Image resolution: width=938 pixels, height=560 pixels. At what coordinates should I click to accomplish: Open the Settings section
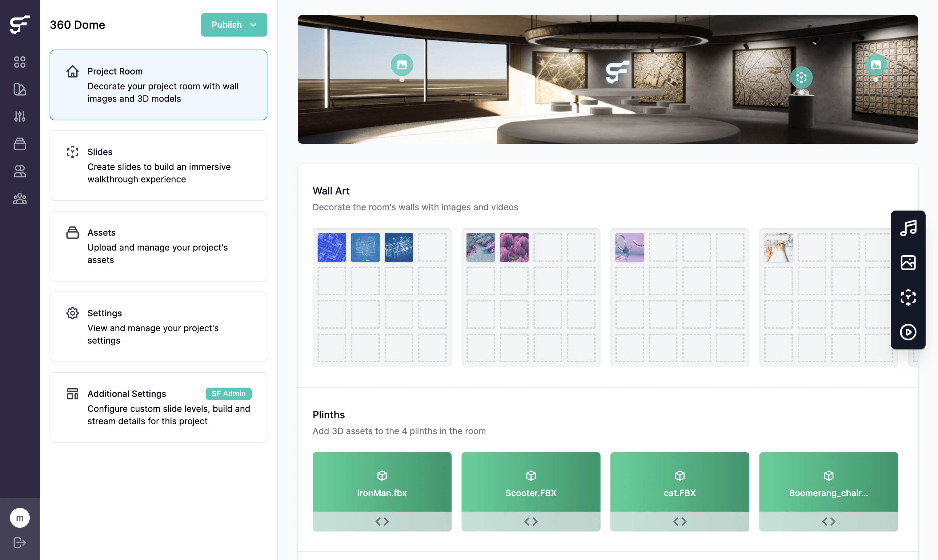[158, 326]
